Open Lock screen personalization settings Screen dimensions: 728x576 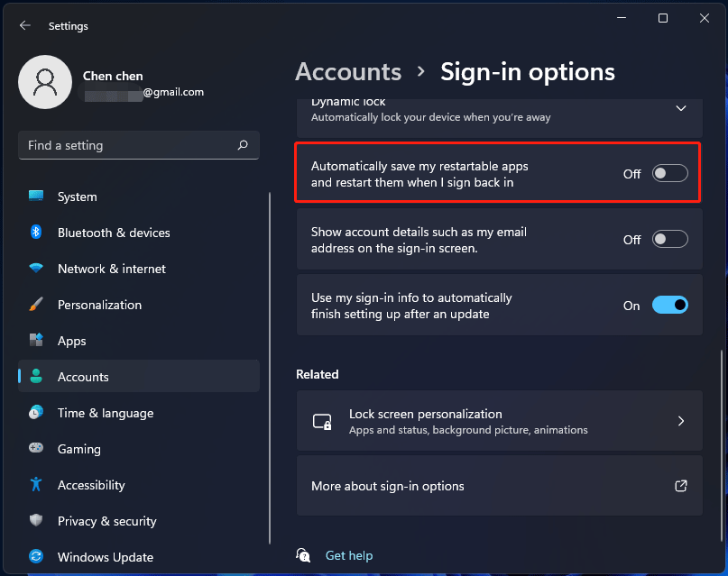(x=499, y=421)
